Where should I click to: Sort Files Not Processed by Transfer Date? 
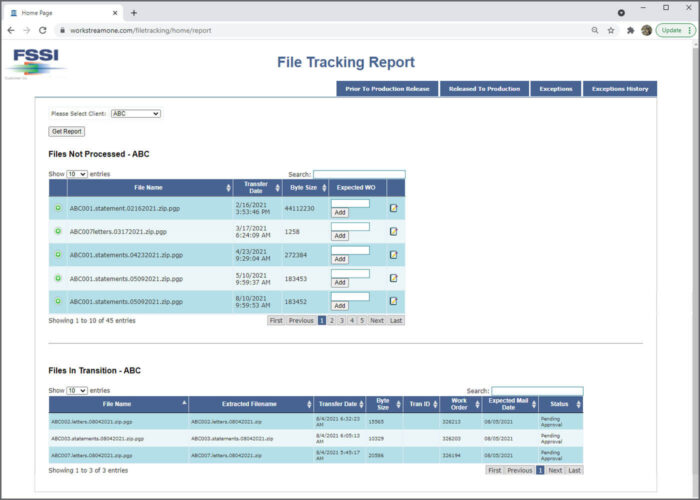click(x=258, y=188)
